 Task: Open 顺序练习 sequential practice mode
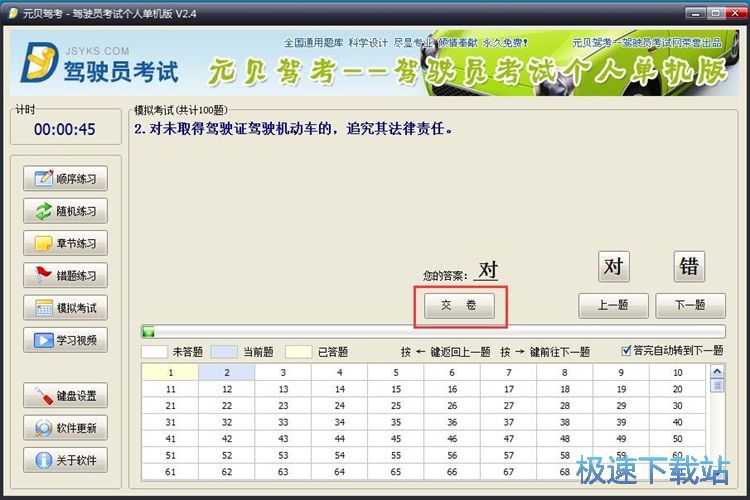(x=66, y=178)
